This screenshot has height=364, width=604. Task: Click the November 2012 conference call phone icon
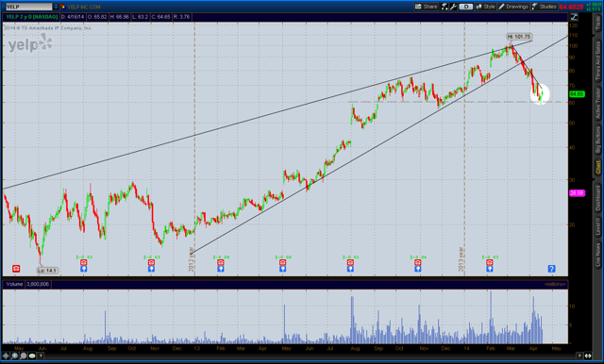click(x=151, y=262)
